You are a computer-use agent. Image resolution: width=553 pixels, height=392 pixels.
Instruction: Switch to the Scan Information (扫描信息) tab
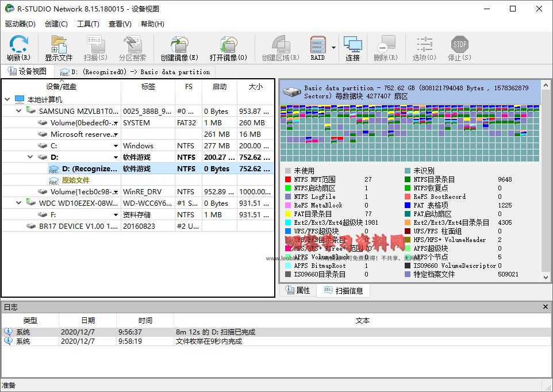pyautogui.click(x=344, y=291)
